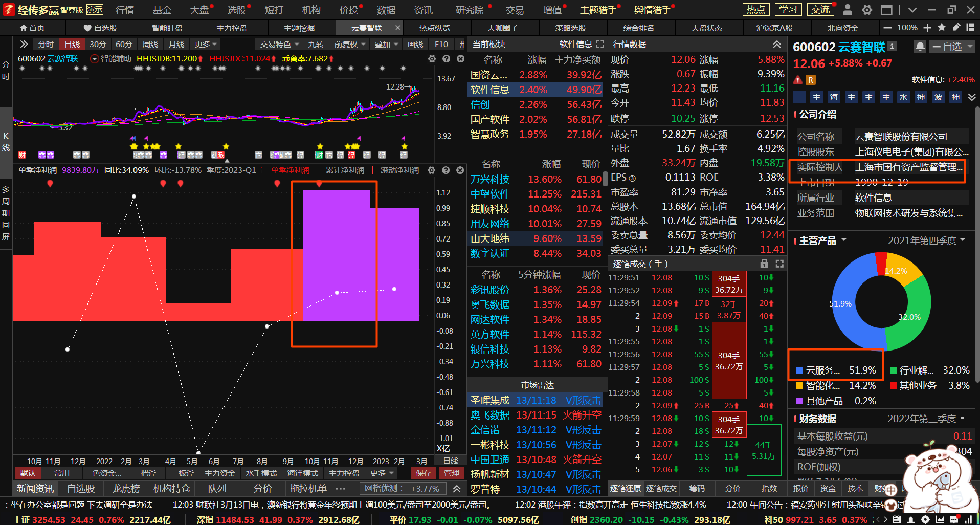Screen dimensions: 980x525
Task: Click the 热点 button
Action: (755, 10)
